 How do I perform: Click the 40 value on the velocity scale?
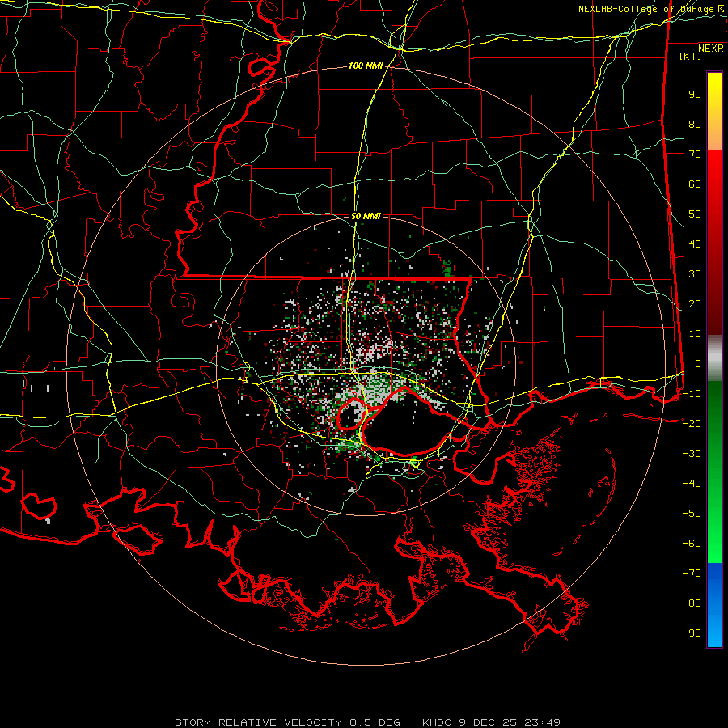[695, 243]
